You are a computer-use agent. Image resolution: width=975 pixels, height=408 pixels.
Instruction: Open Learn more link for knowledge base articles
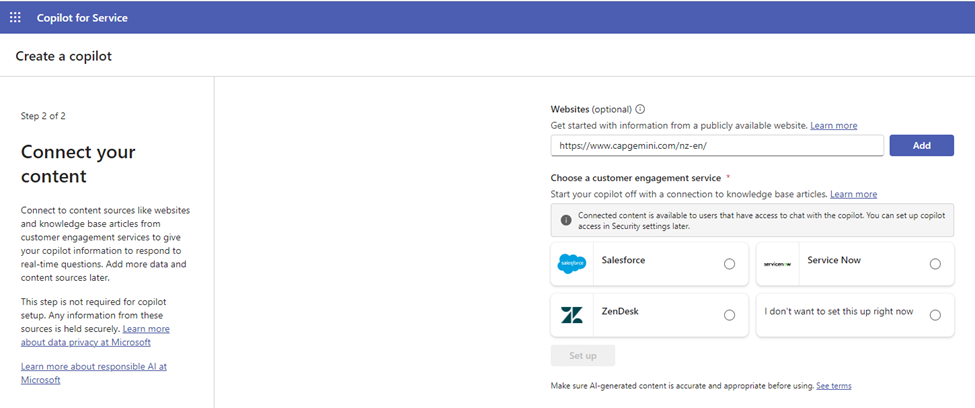click(x=854, y=194)
